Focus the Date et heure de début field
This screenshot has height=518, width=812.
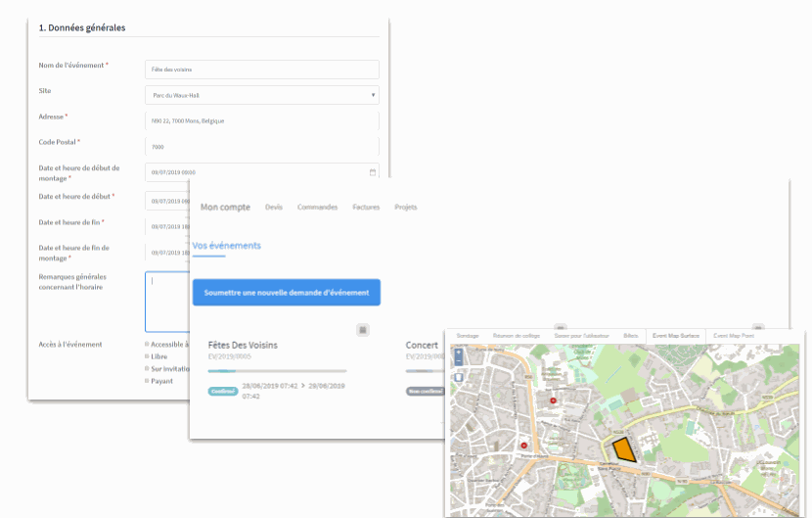click(x=167, y=201)
